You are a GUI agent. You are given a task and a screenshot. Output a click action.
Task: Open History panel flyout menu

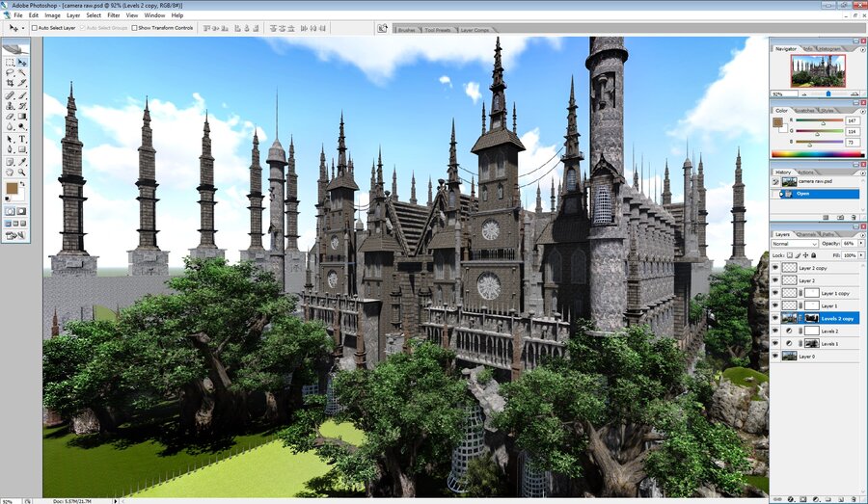[x=863, y=173]
